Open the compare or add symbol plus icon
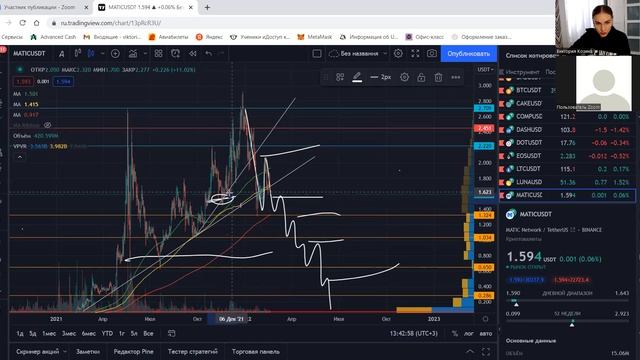 click(x=115, y=53)
